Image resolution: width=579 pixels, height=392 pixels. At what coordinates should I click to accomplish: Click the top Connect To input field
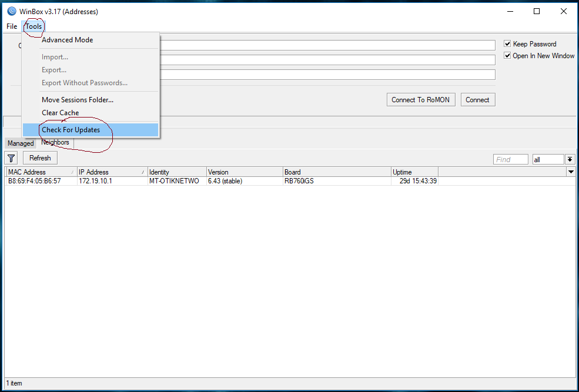coord(327,45)
